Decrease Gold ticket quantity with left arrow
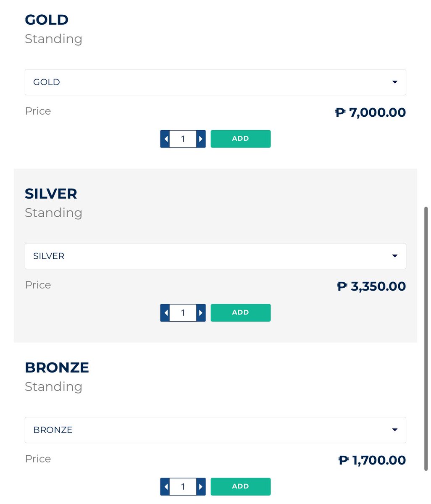Screen dimensions: 431x504 pos(165,139)
